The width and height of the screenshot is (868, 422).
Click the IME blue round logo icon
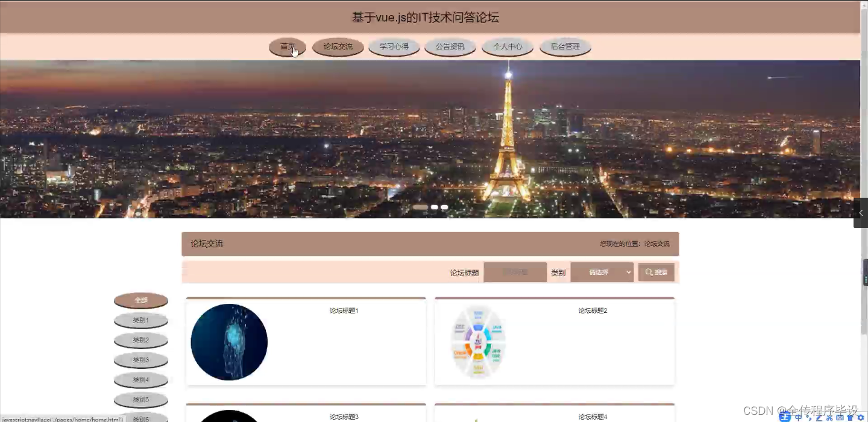point(785,417)
